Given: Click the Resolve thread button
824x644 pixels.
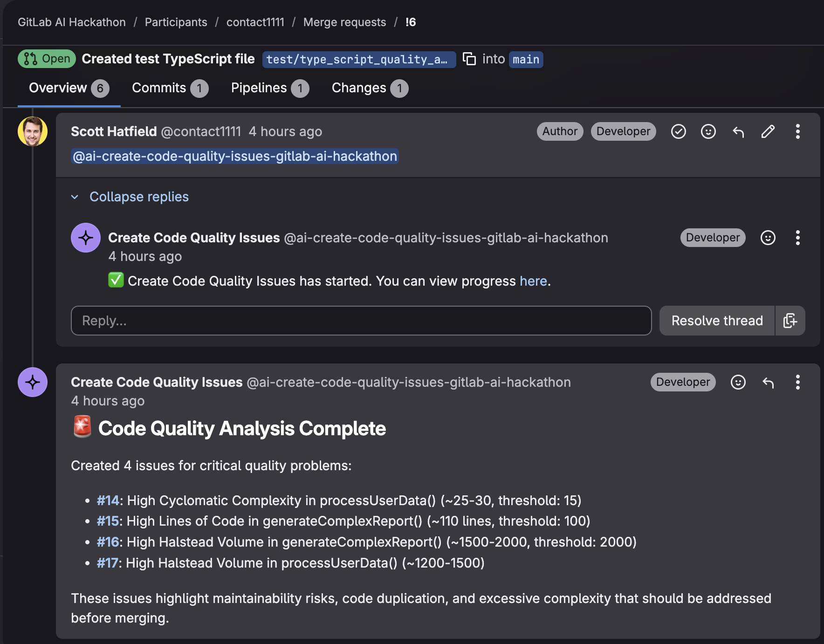Looking at the screenshot, I should click(x=717, y=321).
